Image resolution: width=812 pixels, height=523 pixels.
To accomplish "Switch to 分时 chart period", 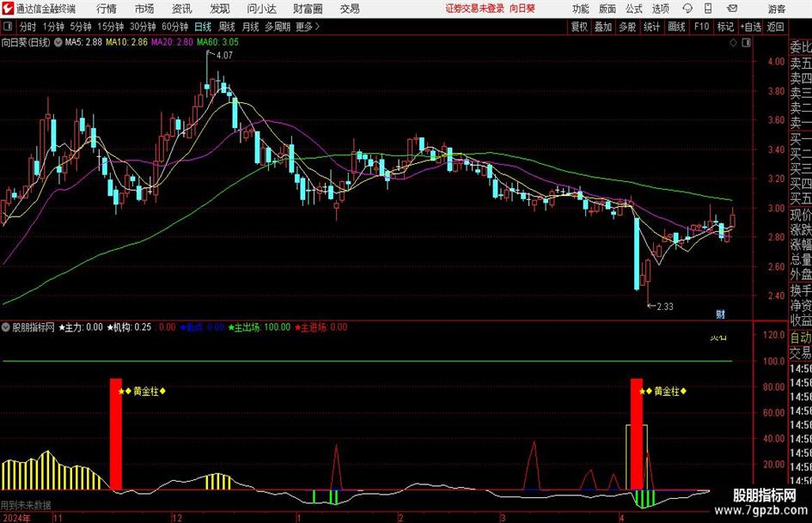I will click(28, 27).
